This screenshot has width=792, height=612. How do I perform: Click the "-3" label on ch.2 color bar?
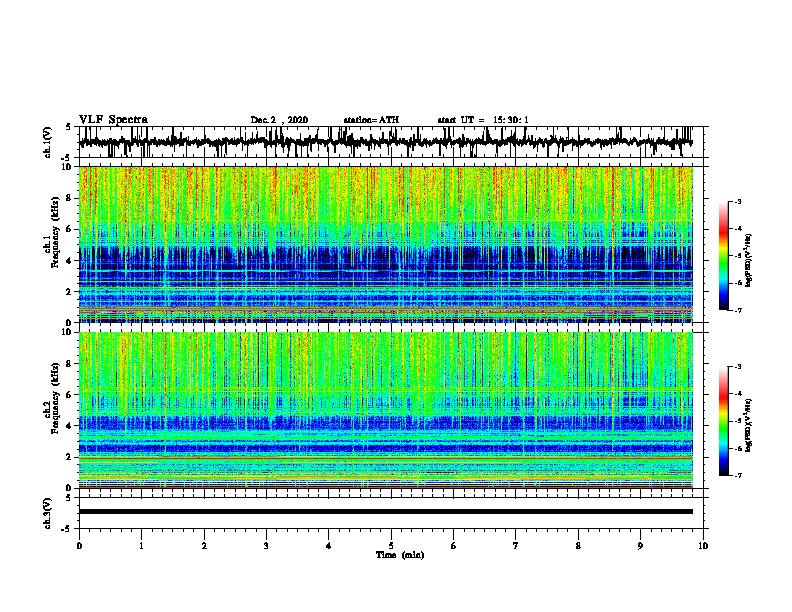[x=738, y=367]
